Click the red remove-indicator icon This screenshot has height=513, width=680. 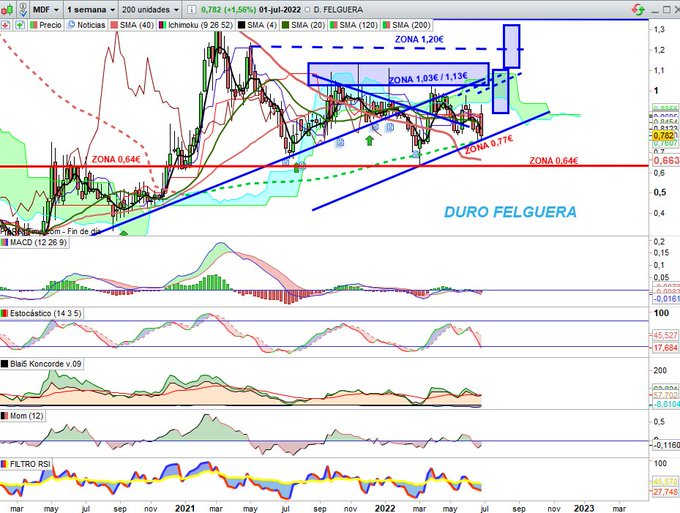(5, 25)
